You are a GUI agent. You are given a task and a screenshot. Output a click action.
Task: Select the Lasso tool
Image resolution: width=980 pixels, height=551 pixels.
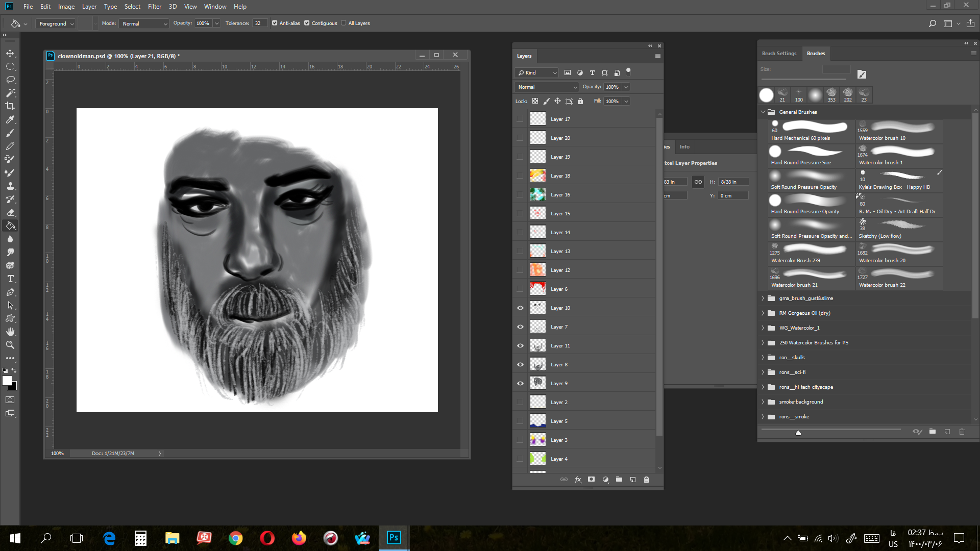(x=10, y=80)
